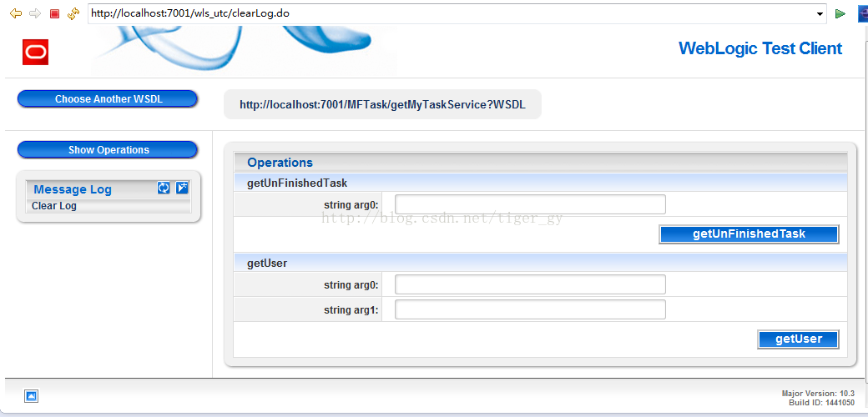Viewport: 868px width, 417px height.
Task: Click the red Oracle logo icon
Action: [x=35, y=52]
